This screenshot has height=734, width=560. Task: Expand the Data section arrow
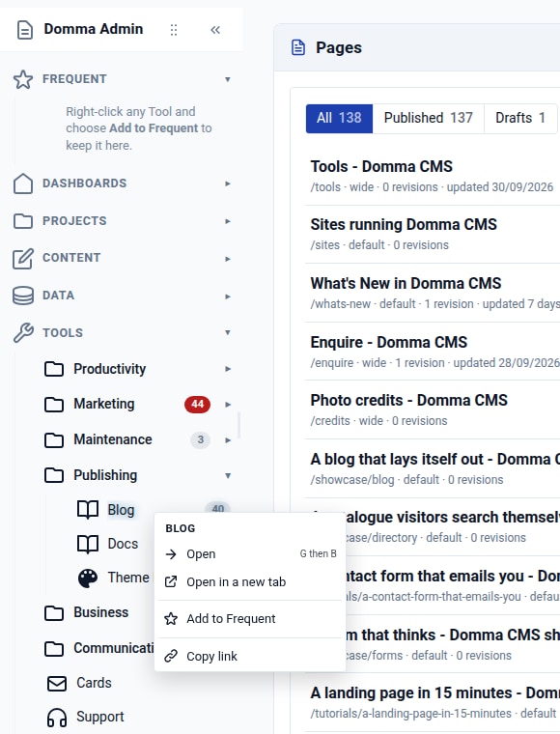(x=227, y=296)
